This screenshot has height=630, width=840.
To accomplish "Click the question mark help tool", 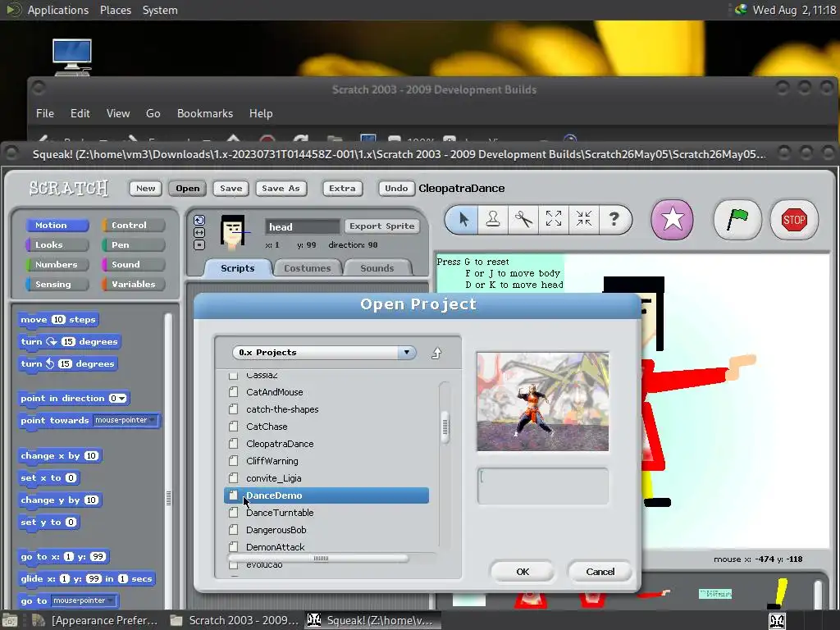I will 614,219.
